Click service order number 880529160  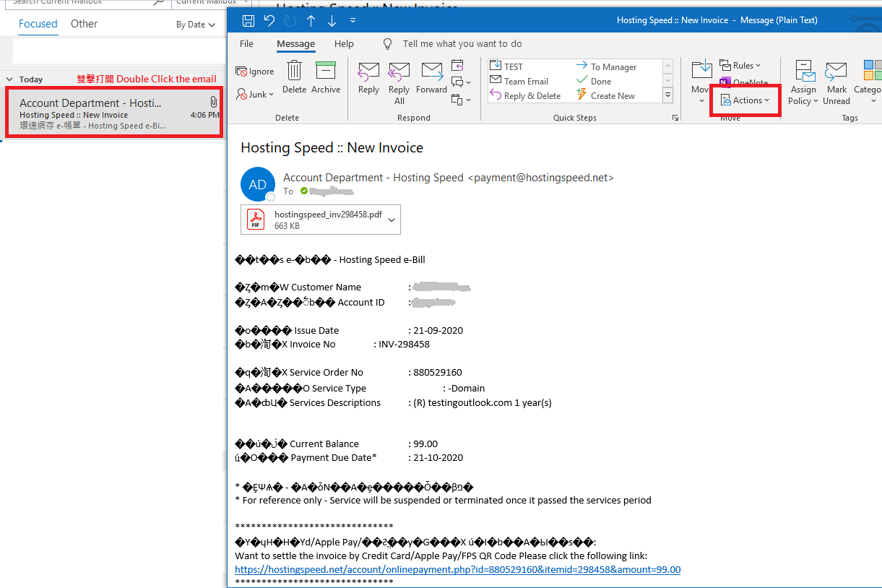[x=438, y=372]
